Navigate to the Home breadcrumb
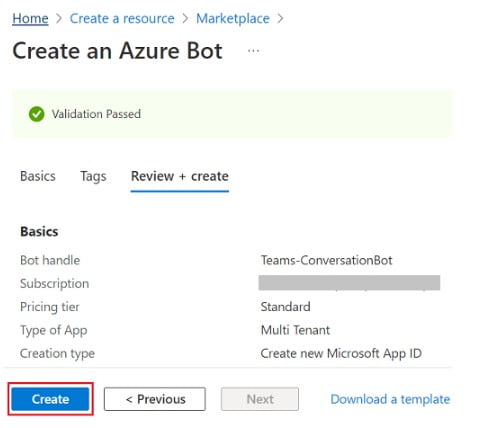The height and width of the screenshot is (428, 487). (x=30, y=18)
